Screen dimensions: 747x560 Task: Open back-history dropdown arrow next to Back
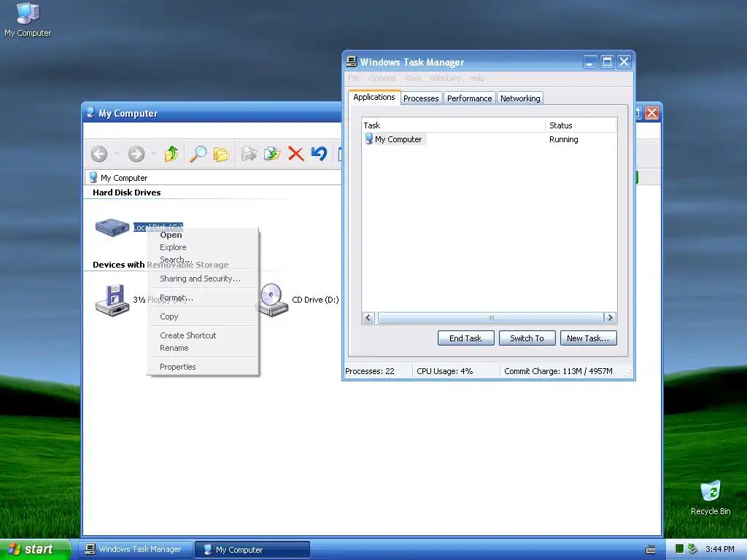click(x=116, y=154)
